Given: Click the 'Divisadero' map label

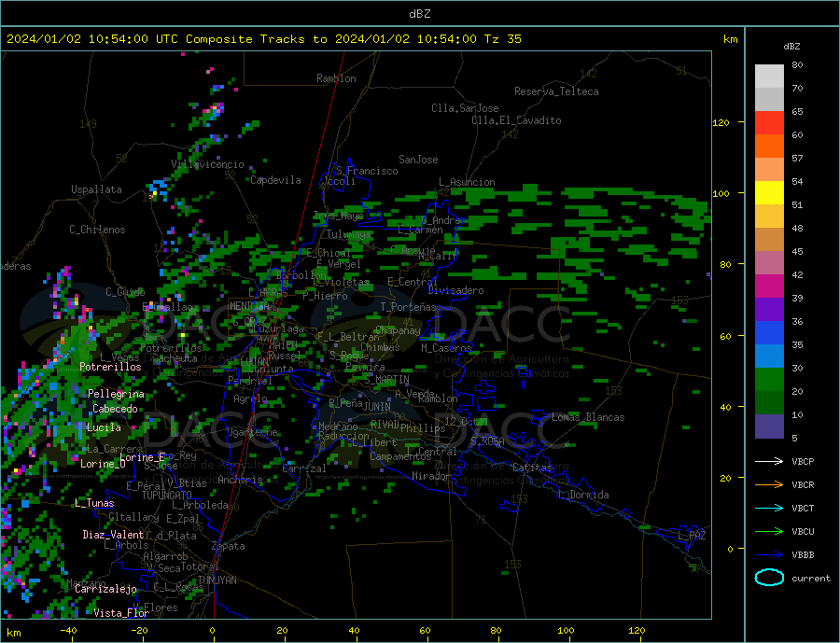Looking at the screenshot, I should coord(455,290).
